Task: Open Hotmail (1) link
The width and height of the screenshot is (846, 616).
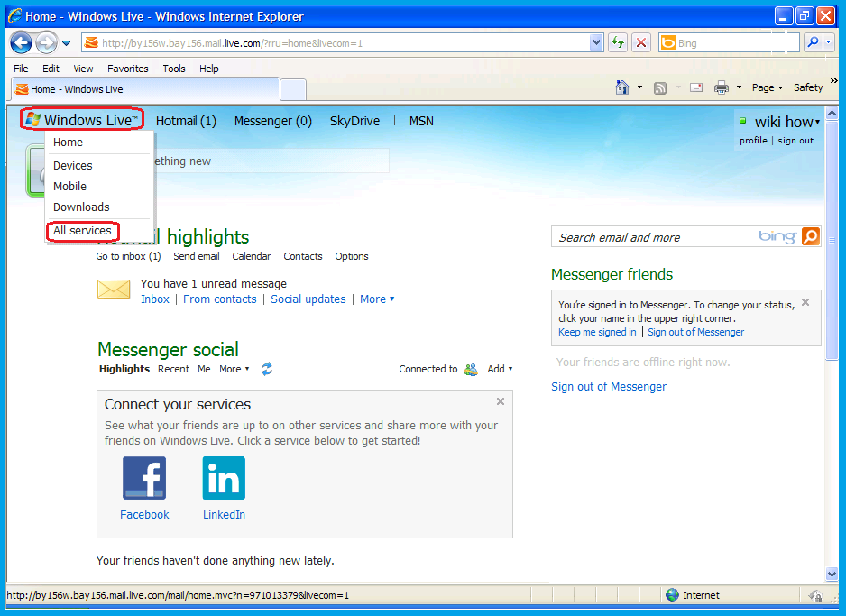Action: 186,121
